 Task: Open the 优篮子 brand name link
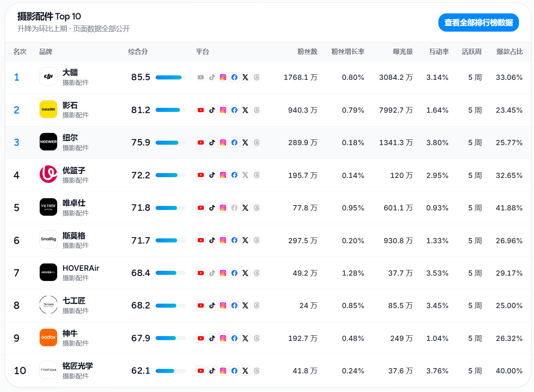74,171
